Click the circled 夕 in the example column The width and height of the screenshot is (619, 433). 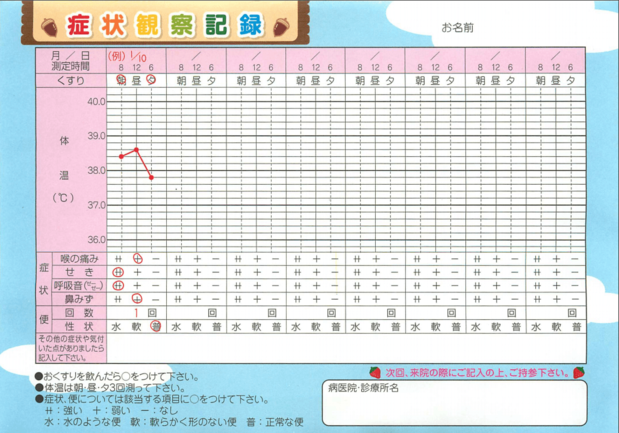tap(151, 80)
